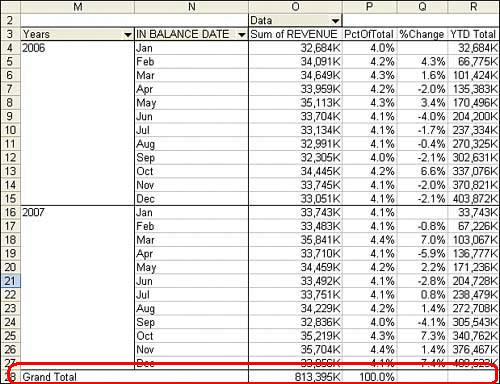Select row 3 header

[x=10, y=34]
